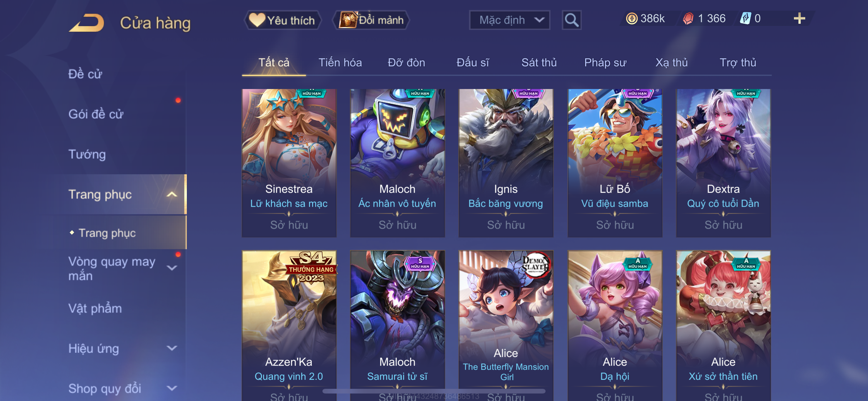The image size is (868, 401).
Task: Select the Azzen'Ka Quang vinh 2.0 skin card
Action: [289, 326]
